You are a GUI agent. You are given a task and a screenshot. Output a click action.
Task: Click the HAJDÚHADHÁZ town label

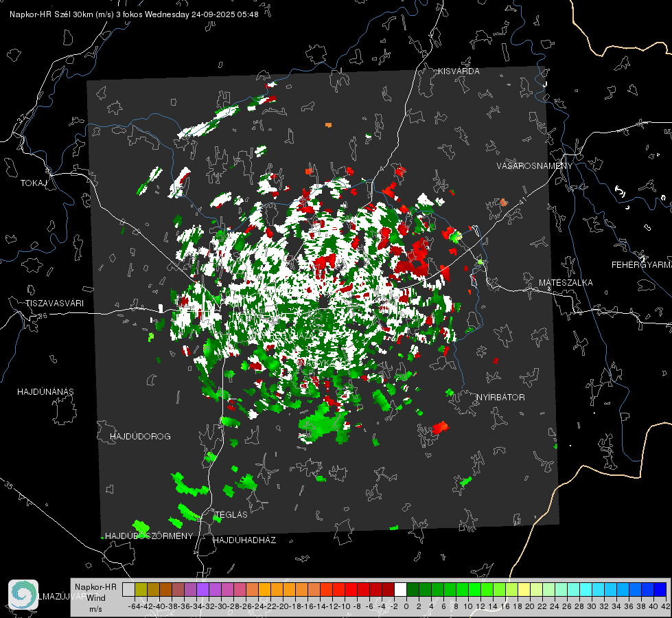[x=244, y=540]
